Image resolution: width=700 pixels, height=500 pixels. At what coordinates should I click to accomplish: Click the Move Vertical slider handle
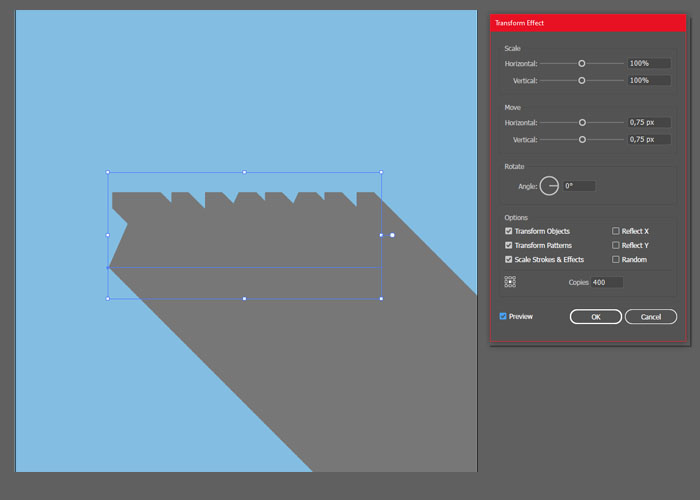(x=582, y=139)
